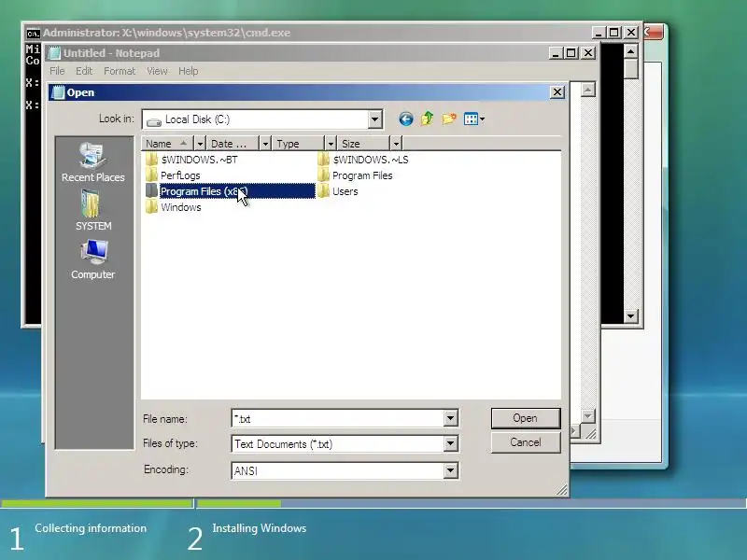Select the $WINDOWS.~BT folder icon
747x560 pixels.
point(151,159)
